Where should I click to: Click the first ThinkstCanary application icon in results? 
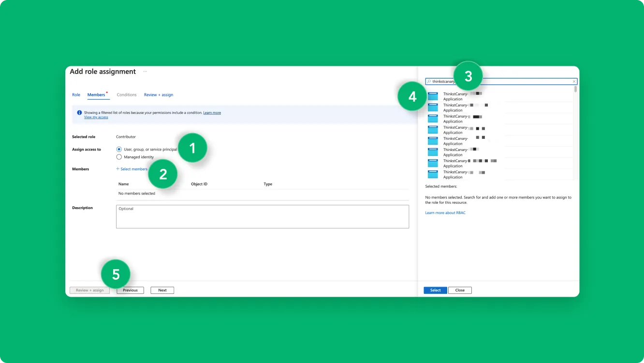[x=433, y=96]
